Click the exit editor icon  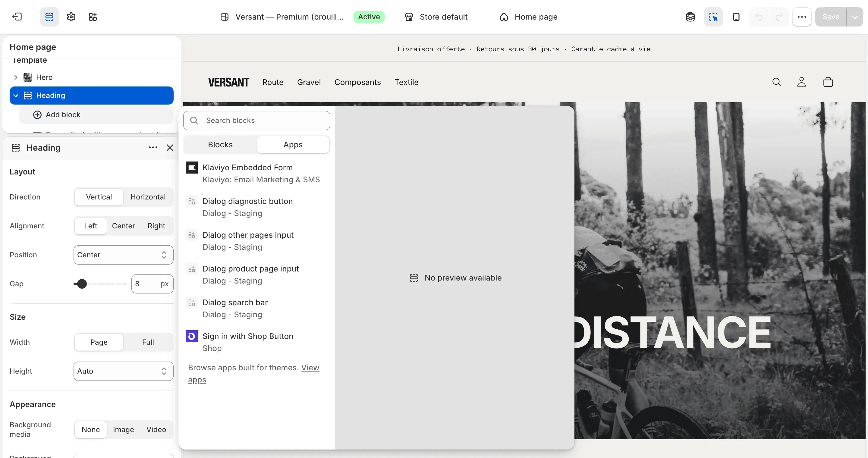[17, 17]
